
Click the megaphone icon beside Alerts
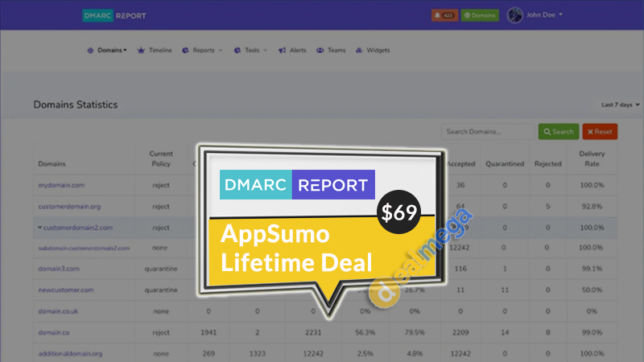[283, 50]
